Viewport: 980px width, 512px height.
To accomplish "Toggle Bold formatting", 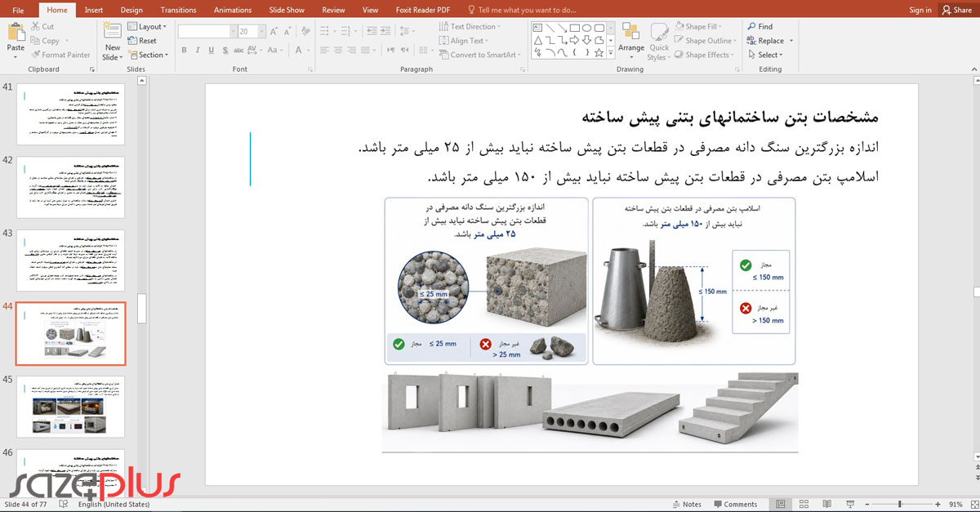I will [x=185, y=50].
